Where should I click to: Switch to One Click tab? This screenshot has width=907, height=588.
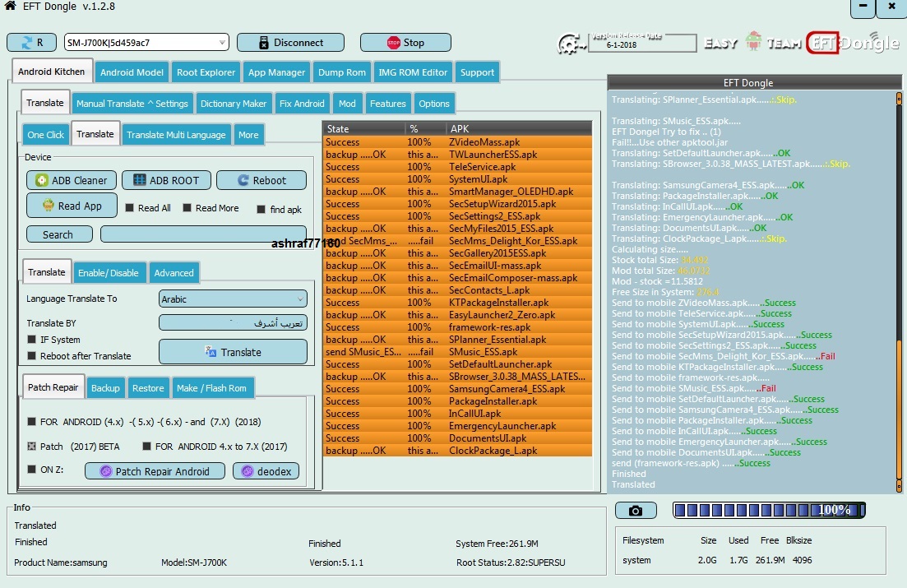46,135
